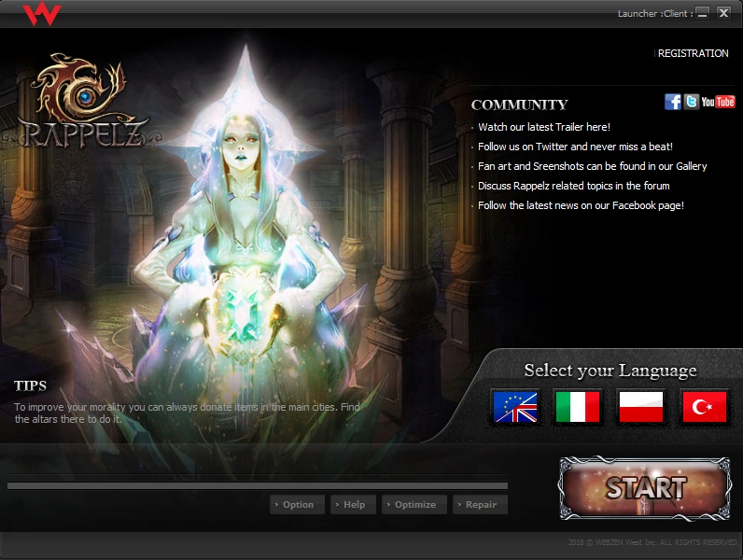The width and height of the screenshot is (743, 560).
Task: Open Fan art and Sreenshots Gallery link
Action: pos(593,166)
